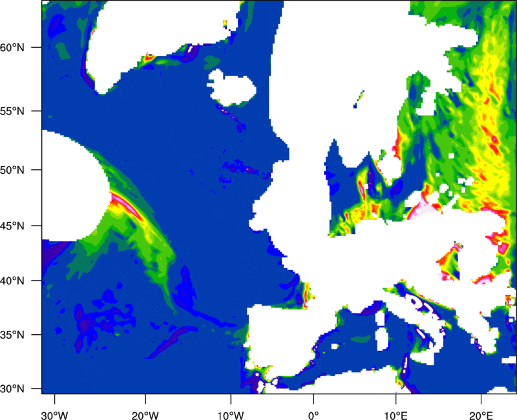Viewport: 517px width, 420px height.
Task: Click the large gray region at the top center
Action: [x=336, y=65]
